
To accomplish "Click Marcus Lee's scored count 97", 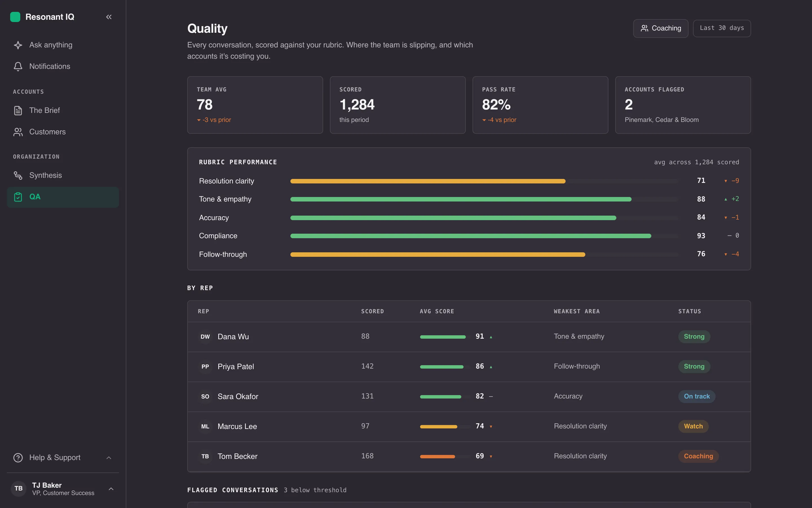I will point(365,426).
